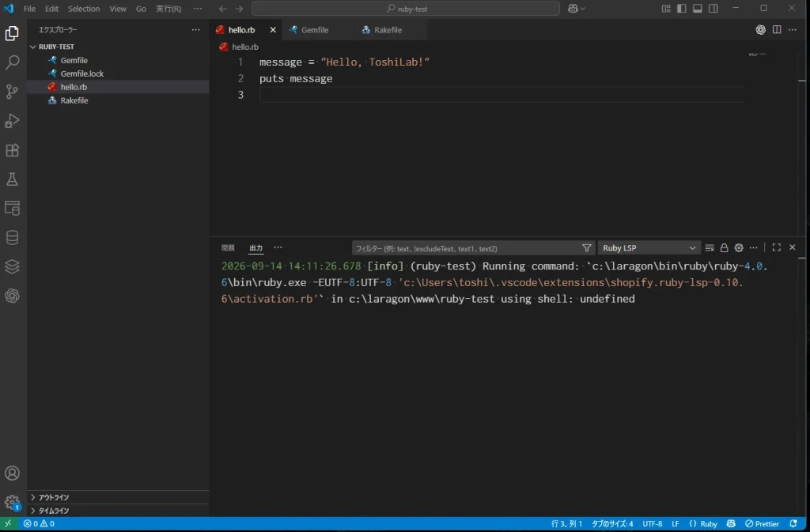Image resolution: width=810 pixels, height=532 pixels.
Task: Change the UTF-8 file encoding
Action: [653, 523]
